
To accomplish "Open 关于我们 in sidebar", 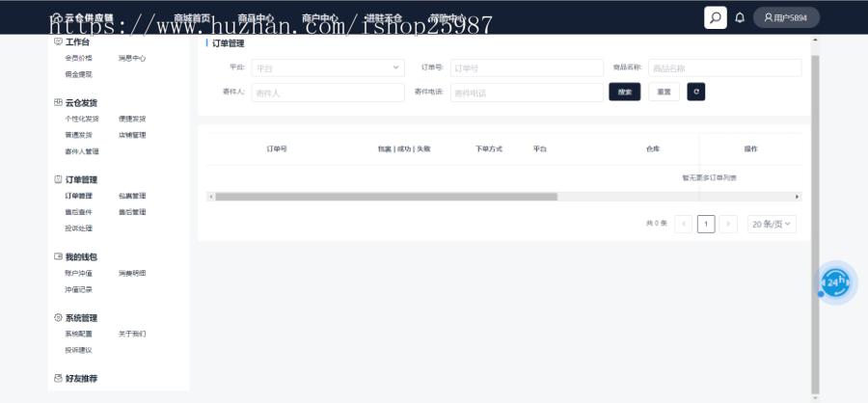I will point(132,334).
